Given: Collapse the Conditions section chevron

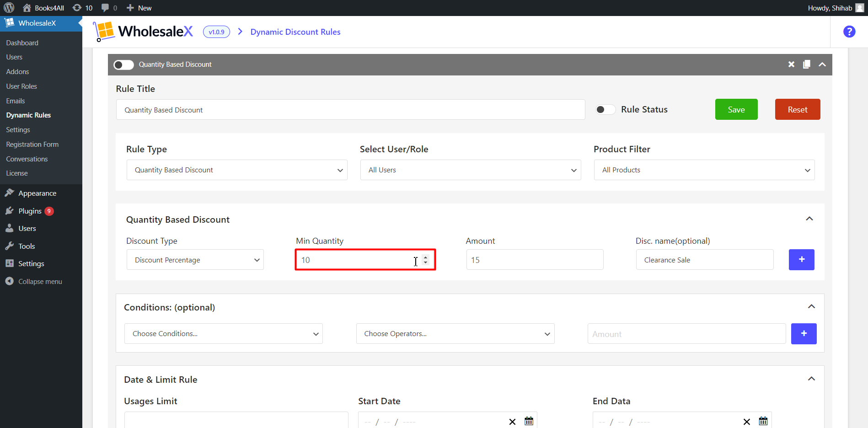Looking at the screenshot, I should [811, 307].
